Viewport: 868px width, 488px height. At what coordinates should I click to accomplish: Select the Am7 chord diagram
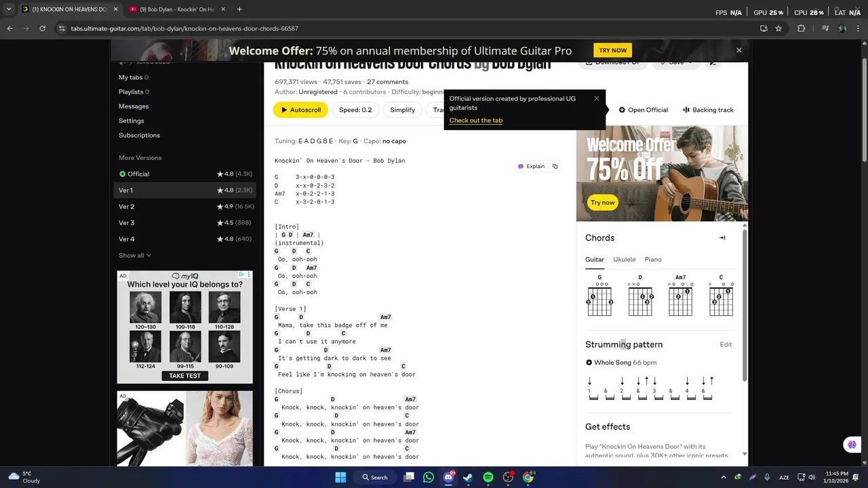coord(680,296)
